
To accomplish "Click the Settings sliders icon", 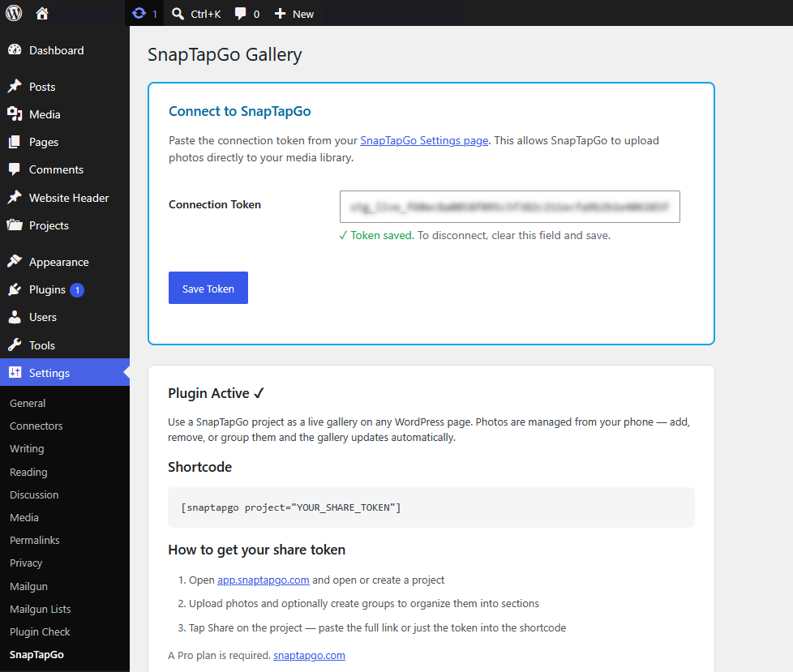I will tap(15, 372).
